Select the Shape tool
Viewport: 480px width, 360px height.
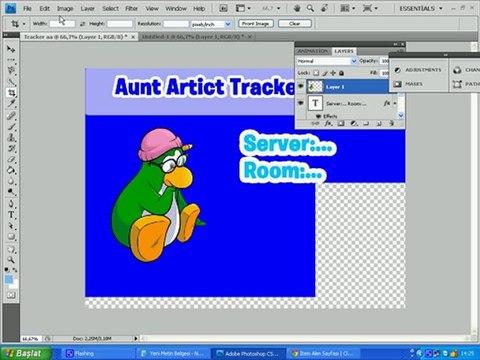pos(11,237)
